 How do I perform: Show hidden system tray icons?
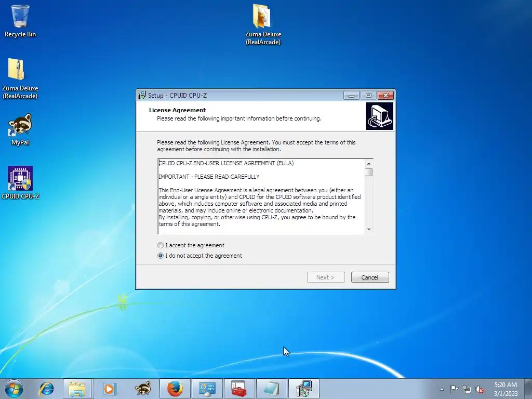click(x=442, y=389)
